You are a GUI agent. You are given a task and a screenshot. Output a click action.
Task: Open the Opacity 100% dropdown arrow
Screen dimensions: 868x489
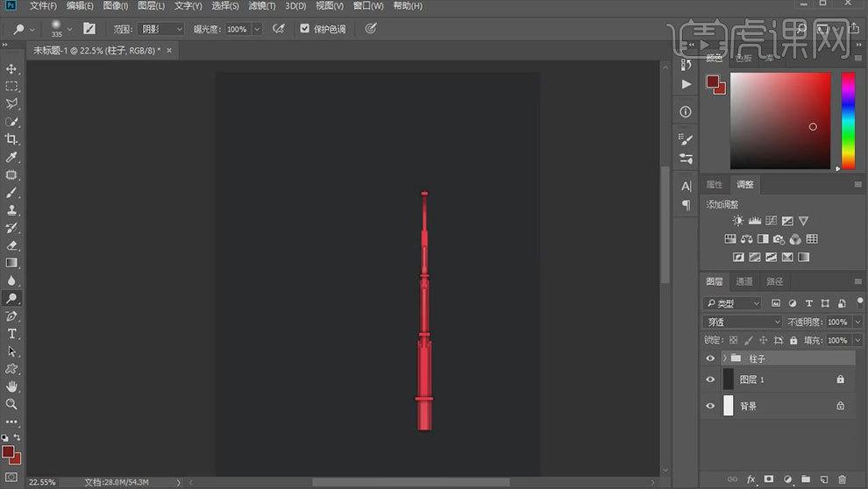click(858, 322)
